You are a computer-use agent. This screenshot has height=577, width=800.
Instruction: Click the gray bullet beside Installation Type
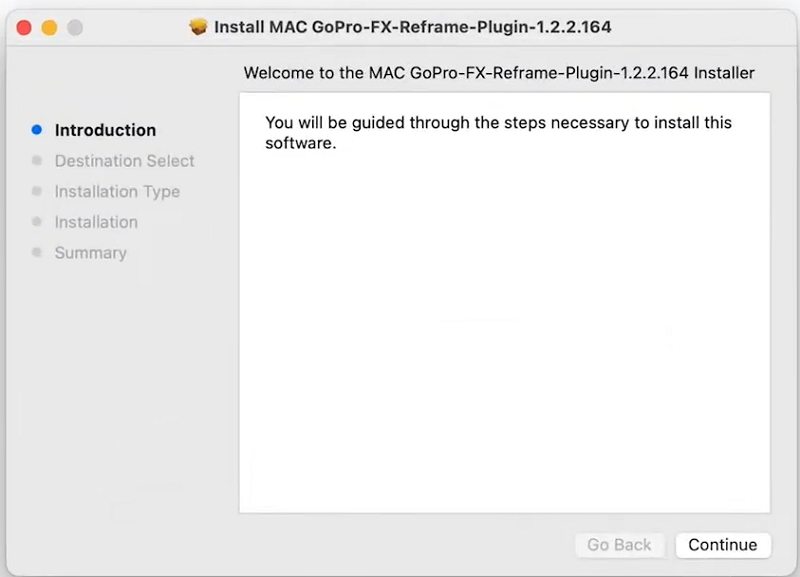pos(37,191)
